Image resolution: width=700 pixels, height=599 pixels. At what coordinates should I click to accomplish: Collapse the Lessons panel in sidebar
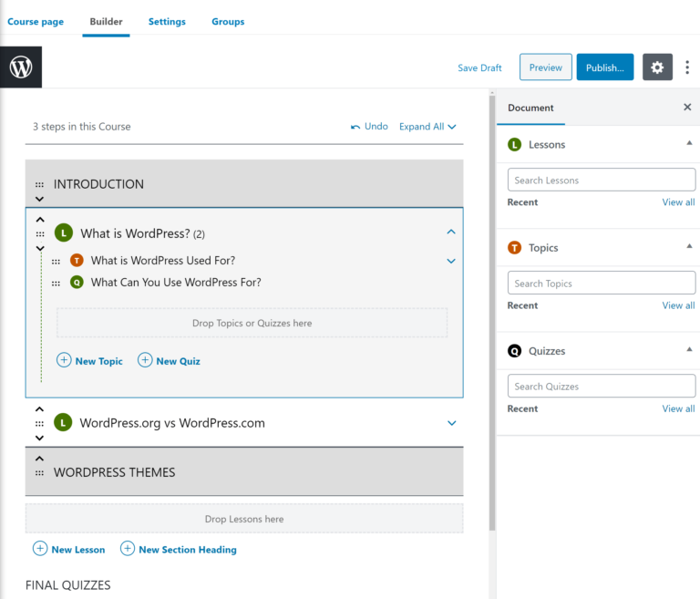tap(689, 143)
